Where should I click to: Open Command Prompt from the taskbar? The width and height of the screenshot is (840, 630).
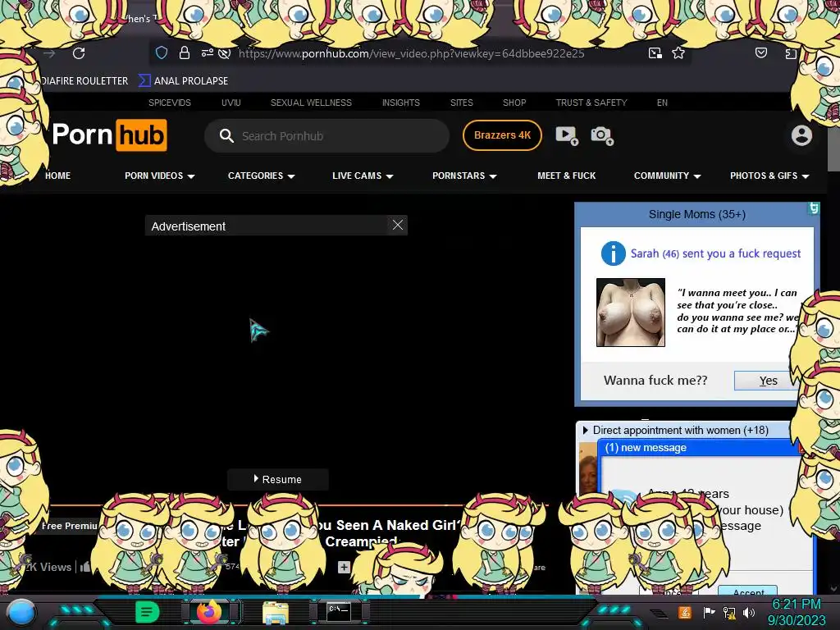[x=339, y=612]
